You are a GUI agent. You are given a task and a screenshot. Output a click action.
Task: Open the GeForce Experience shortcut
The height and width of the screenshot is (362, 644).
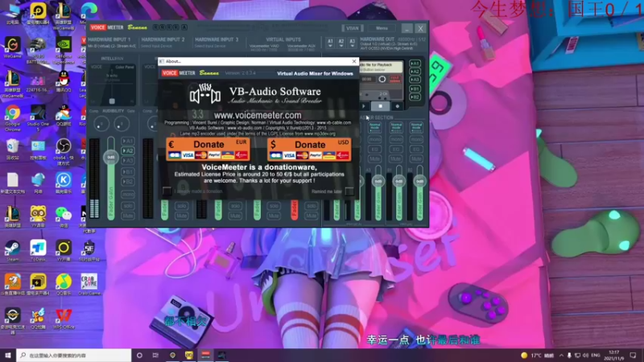(64, 46)
